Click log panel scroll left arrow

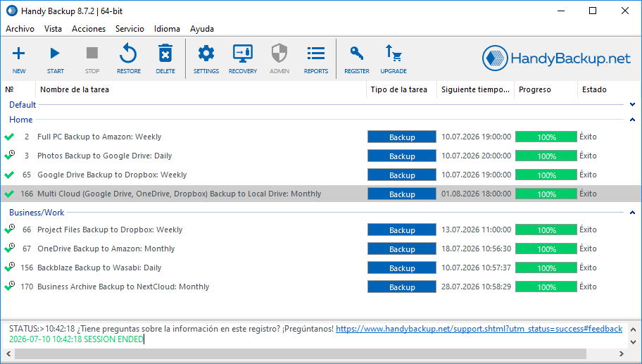tap(7, 353)
